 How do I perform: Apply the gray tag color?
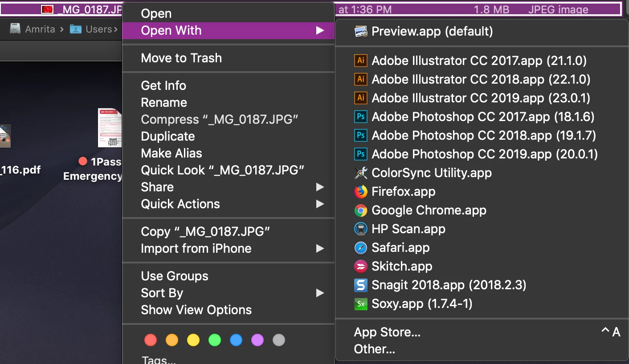[279, 340]
